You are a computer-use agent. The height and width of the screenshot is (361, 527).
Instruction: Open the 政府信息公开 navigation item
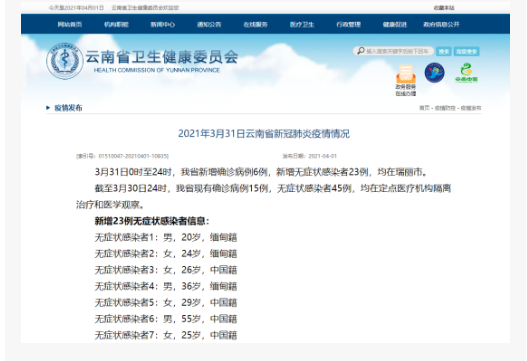pos(441,25)
